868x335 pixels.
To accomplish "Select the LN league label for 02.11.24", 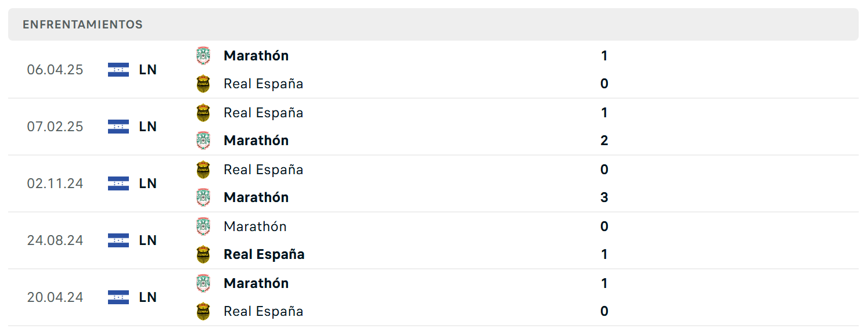I will 148,183.
